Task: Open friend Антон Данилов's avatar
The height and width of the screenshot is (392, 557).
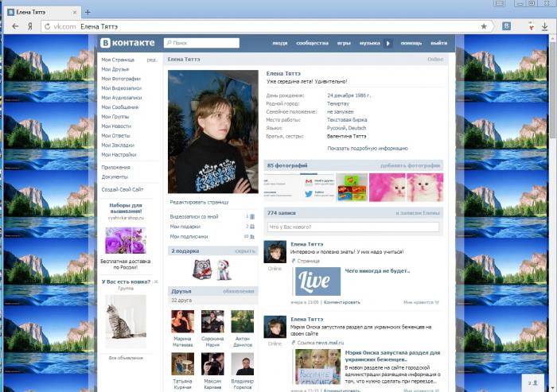Action: tap(242, 321)
